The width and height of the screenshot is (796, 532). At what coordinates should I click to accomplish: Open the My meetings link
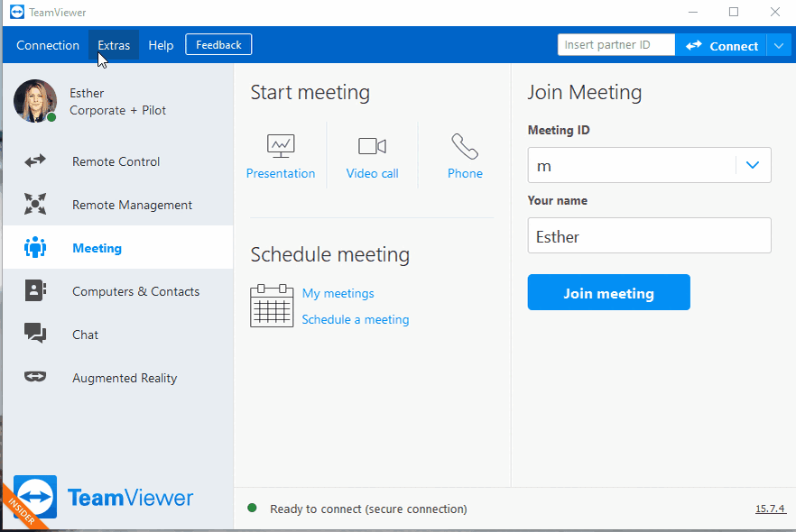tap(338, 293)
